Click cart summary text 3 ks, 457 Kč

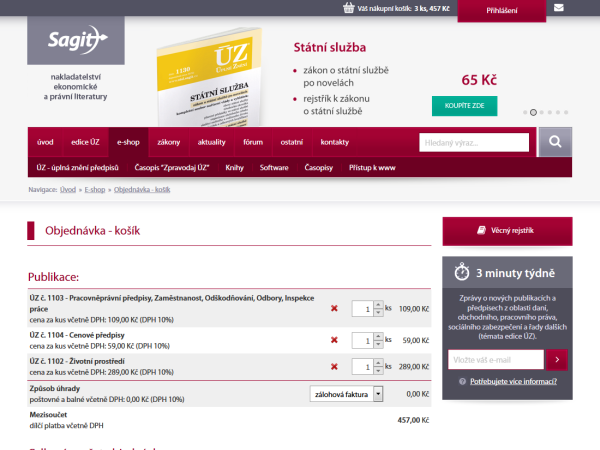coord(432,8)
